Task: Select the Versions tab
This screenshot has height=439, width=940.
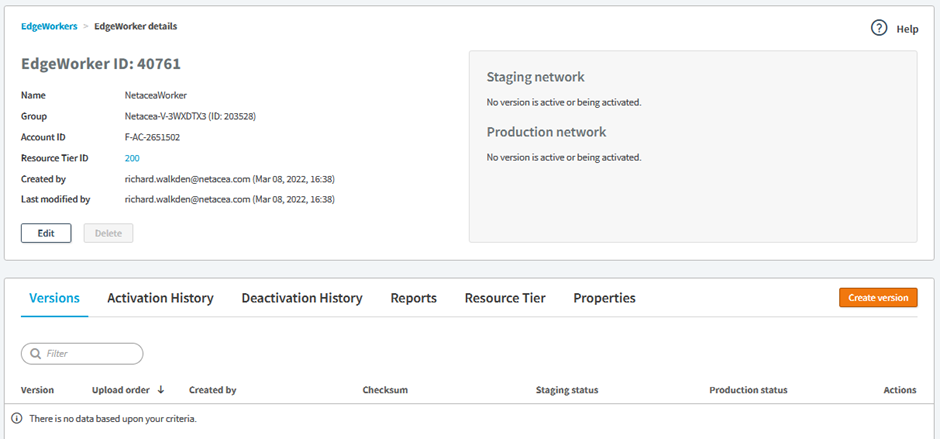Action: [54, 298]
